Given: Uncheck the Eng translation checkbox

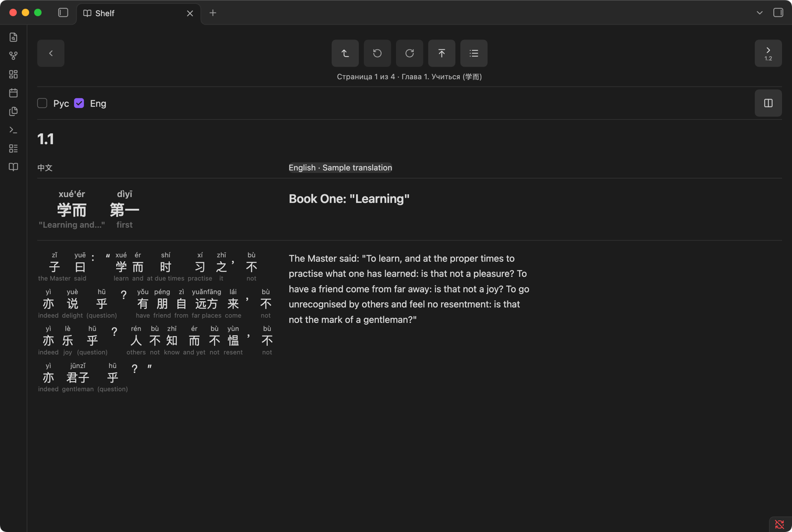Looking at the screenshot, I should tap(79, 103).
